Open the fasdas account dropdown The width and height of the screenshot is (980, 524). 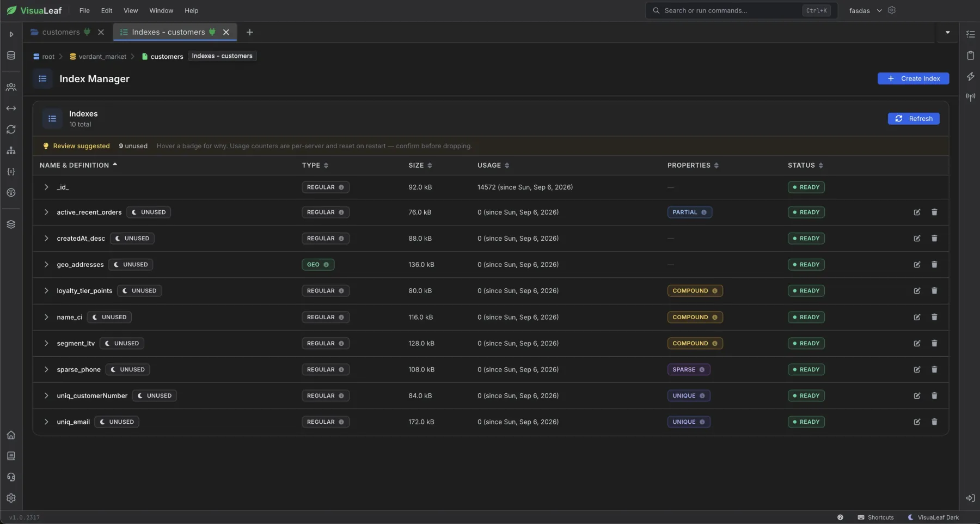point(865,10)
